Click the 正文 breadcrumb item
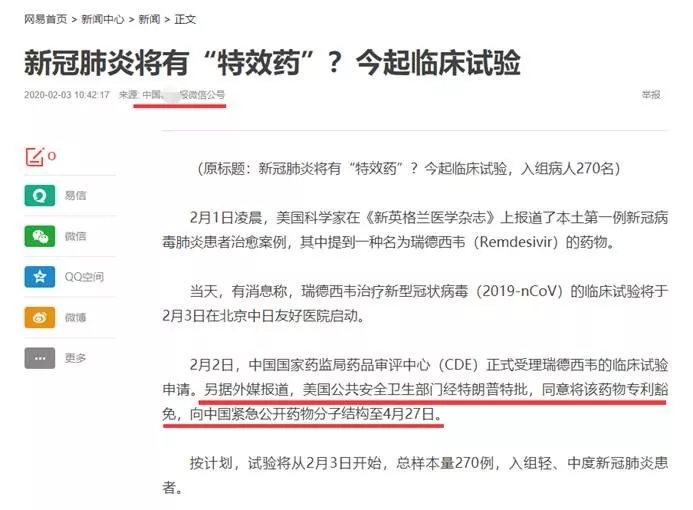Viewport: 693px width, 510px height. point(185,19)
